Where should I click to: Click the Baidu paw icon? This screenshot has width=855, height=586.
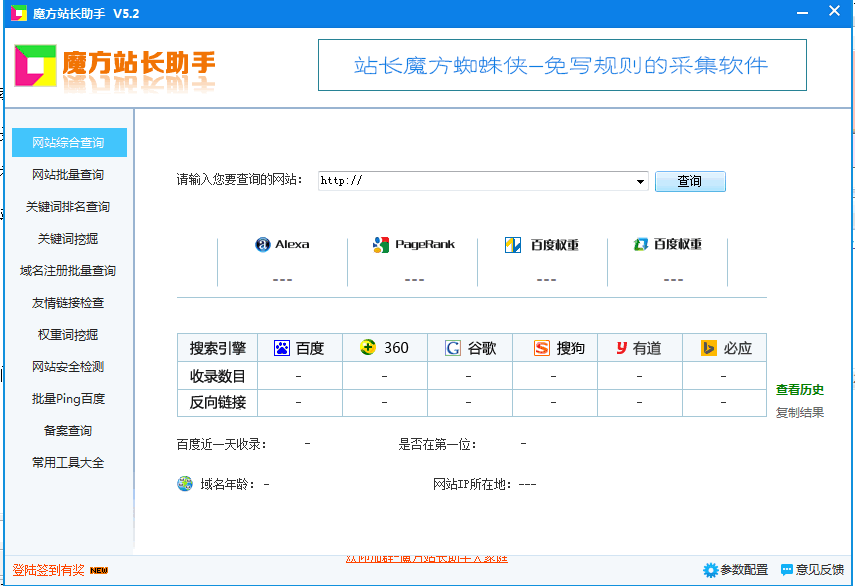pyautogui.click(x=282, y=348)
